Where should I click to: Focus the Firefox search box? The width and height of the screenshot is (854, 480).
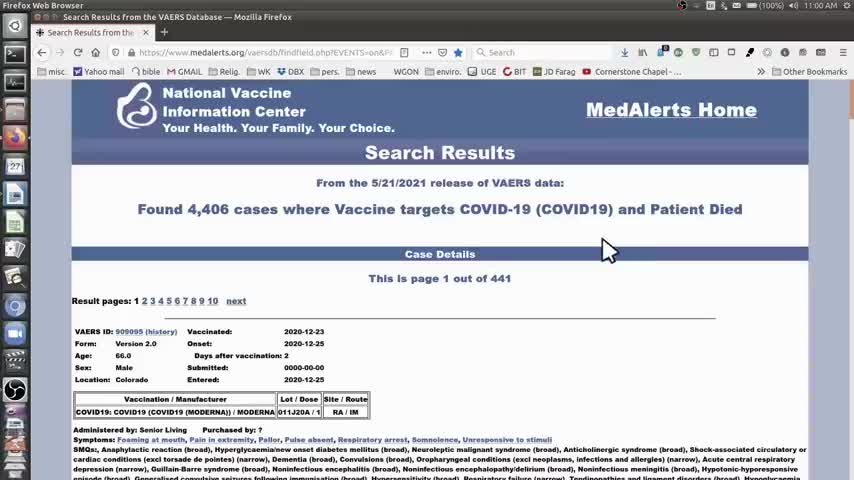coord(548,53)
